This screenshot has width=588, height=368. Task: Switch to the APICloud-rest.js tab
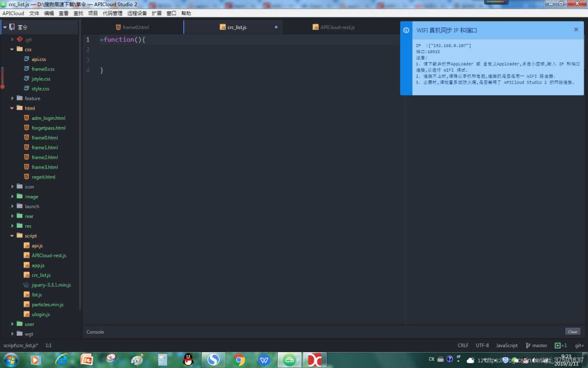(x=334, y=27)
